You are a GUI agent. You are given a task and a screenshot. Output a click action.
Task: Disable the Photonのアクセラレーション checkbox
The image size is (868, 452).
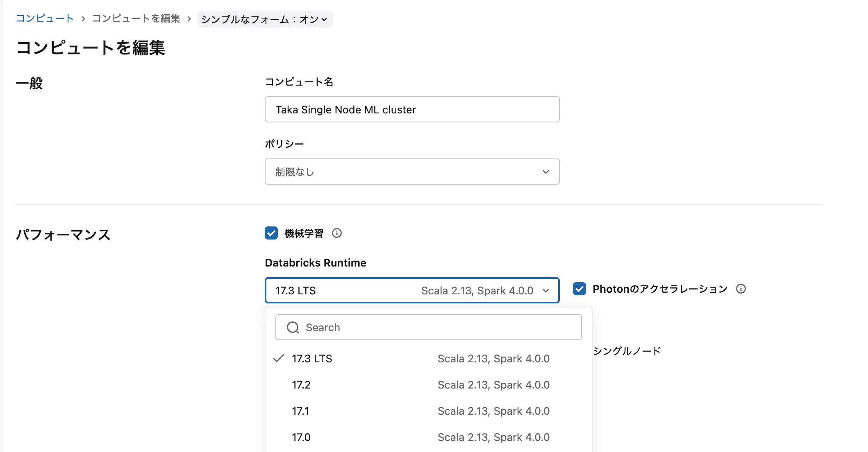pos(579,289)
